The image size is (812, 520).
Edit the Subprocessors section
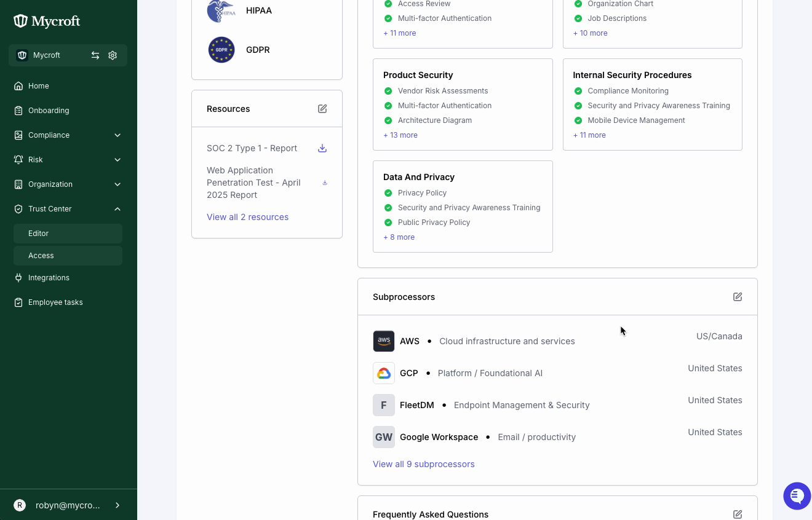coord(738,297)
